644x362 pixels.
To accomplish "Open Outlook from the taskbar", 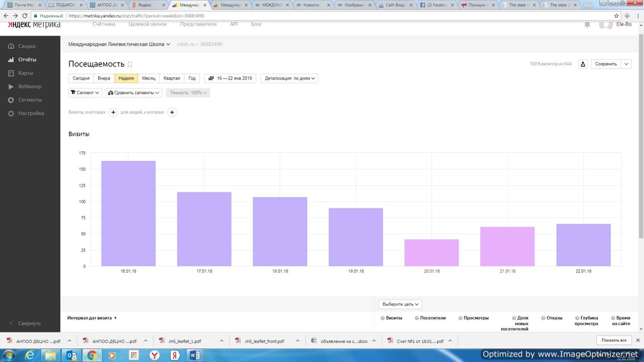I will (x=72, y=355).
